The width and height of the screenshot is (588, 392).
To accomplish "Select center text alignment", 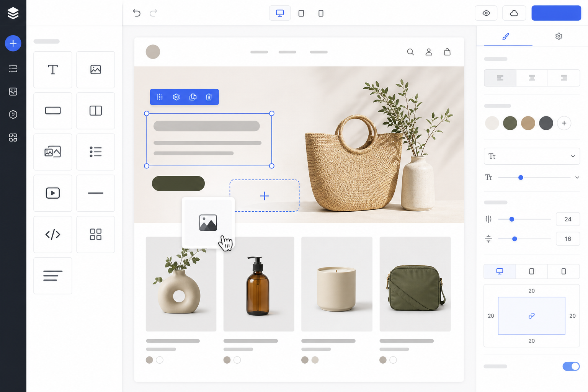I will tap(532, 78).
